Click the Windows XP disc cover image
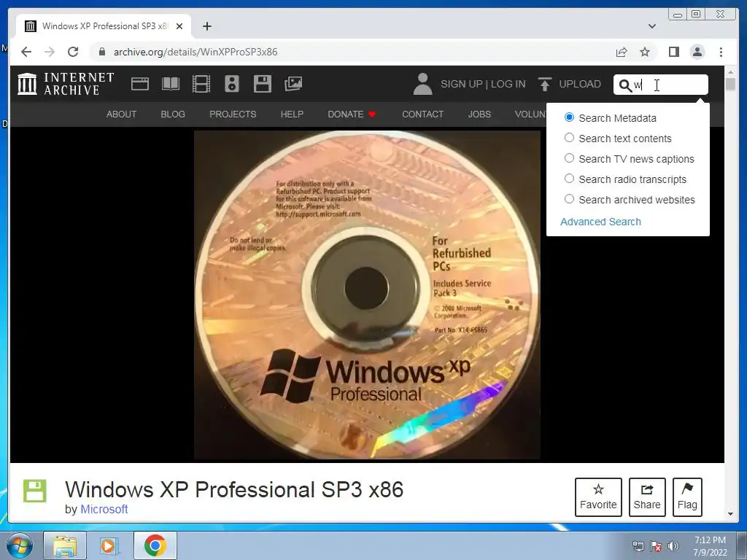The width and height of the screenshot is (747, 560). (367, 295)
